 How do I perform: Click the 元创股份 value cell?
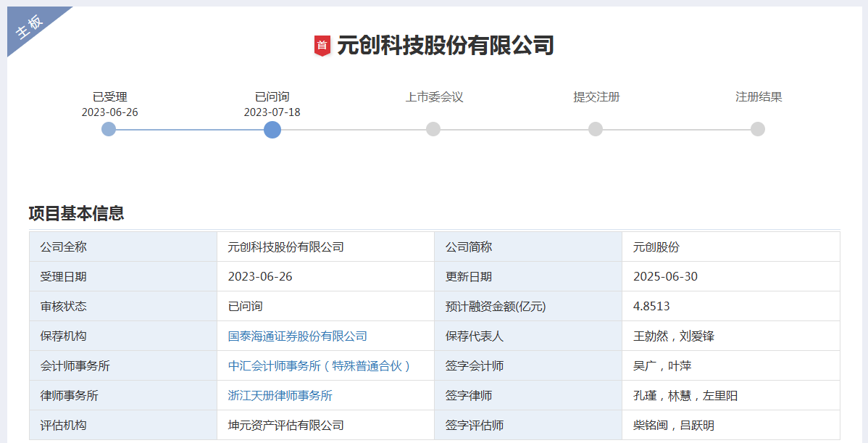pos(731,247)
